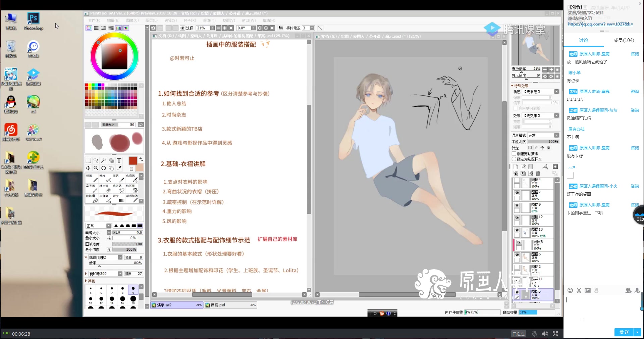Enable the 创建剪贴蒙版 clipping mask checkbox
644x339 pixels.
point(514,154)
